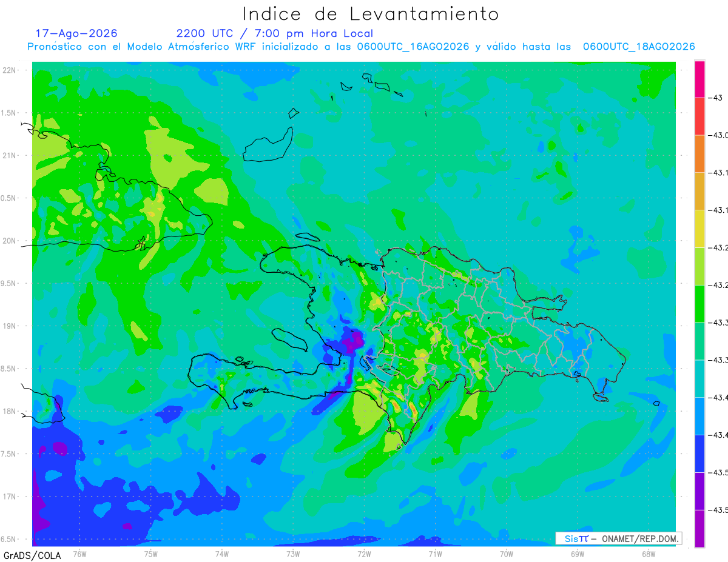
Task: Click the '70W' longitude axis label
Action: (506, 553)
